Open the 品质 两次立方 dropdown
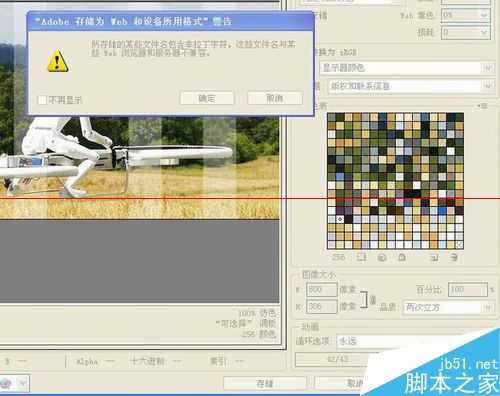Viewport: 500px width, 396px height. [x=448, y=307]
